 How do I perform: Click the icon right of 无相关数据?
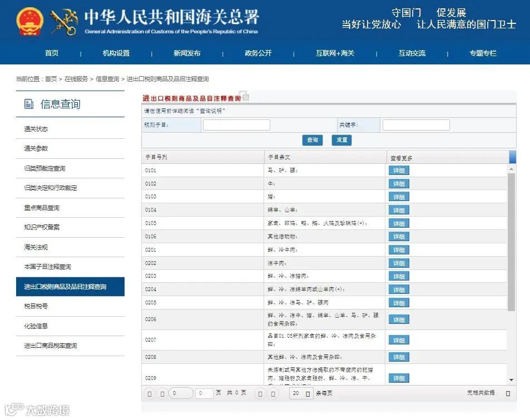tap(508, 394)
